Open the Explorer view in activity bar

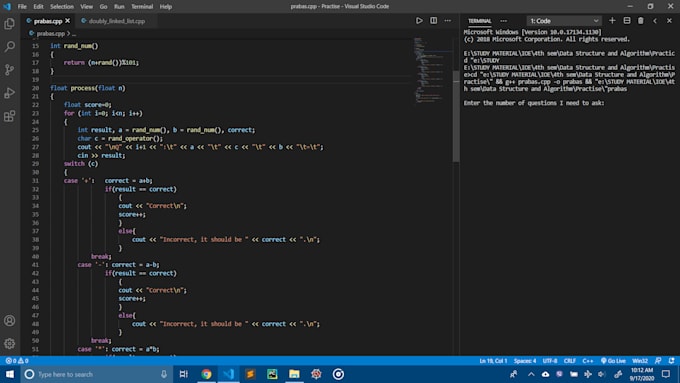click(10, 23)
